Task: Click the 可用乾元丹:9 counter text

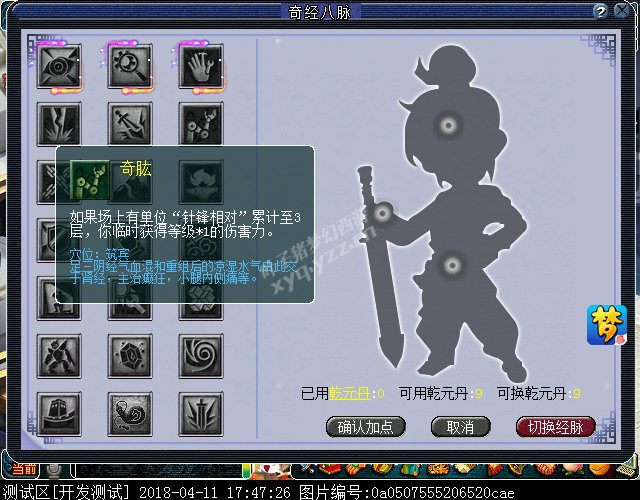Action: pos(441,393)
